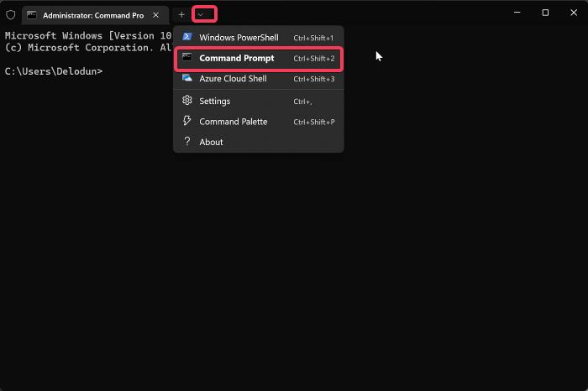Screen dimensions: 588x391
Task: Launch Windows PowerShell from the menu
Action: click(x=259, y=38)
